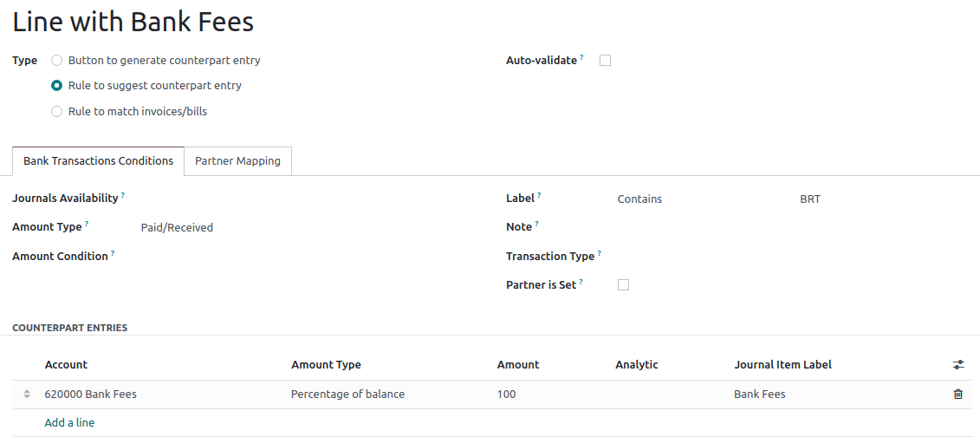Click help icon beside Amount Condition
The width and height of the screenshot is (980, 437).
pos(113,253)
